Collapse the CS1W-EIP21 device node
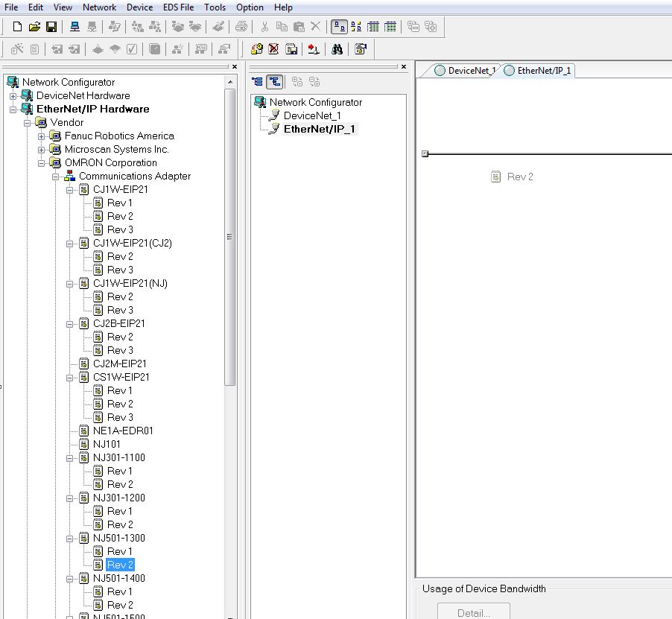This screenshot has width=672, height=619. [69, 378]
